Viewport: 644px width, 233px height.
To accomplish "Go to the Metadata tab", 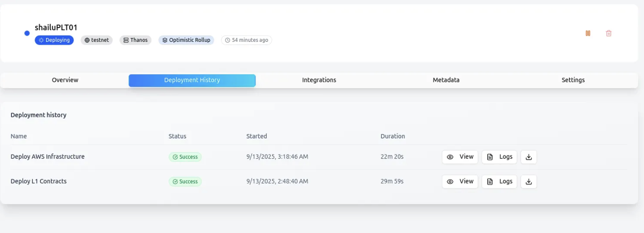I will click(446, 80).
